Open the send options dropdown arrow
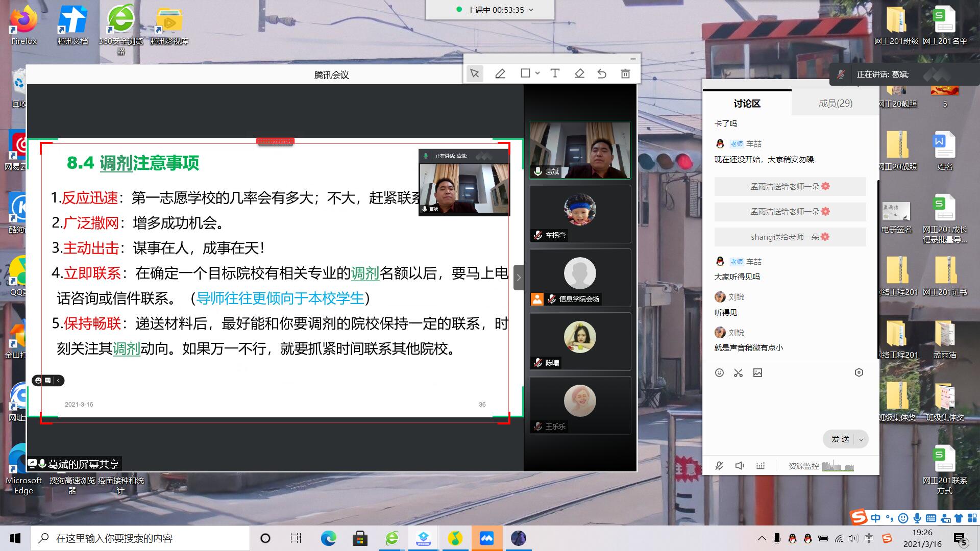 [862, 439]
